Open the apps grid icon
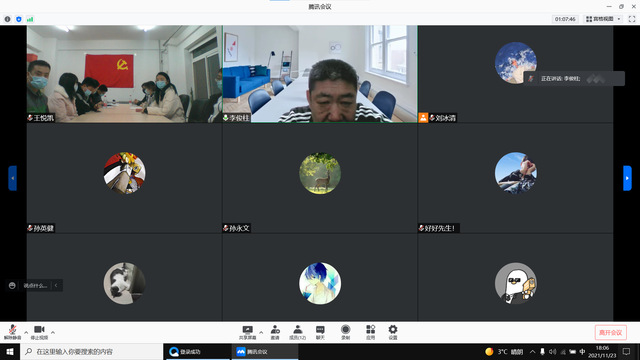The height and width of the screenshot is (360, 640). [371, 332]
